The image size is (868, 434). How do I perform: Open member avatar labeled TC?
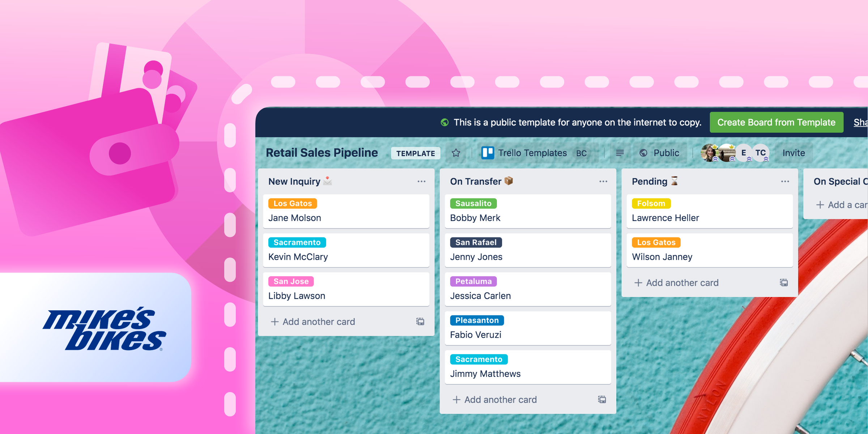coord(761,153)
